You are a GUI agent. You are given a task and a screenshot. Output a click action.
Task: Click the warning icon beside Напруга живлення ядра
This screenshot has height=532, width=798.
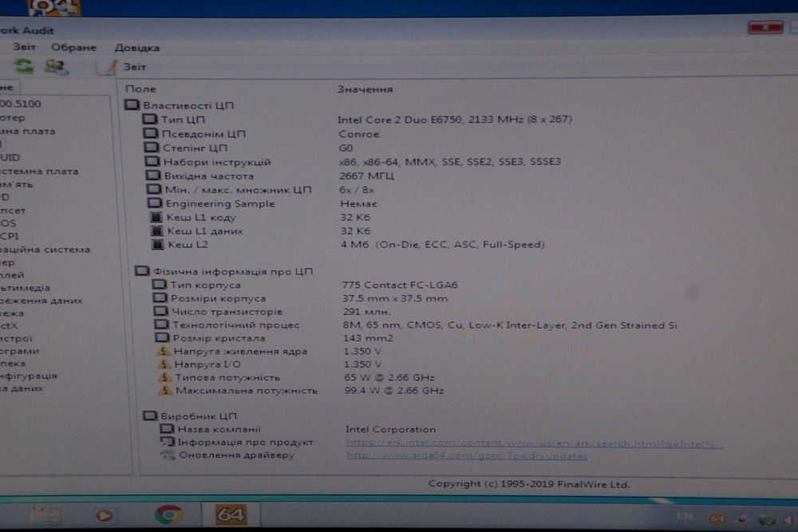(x=164, y=351)
